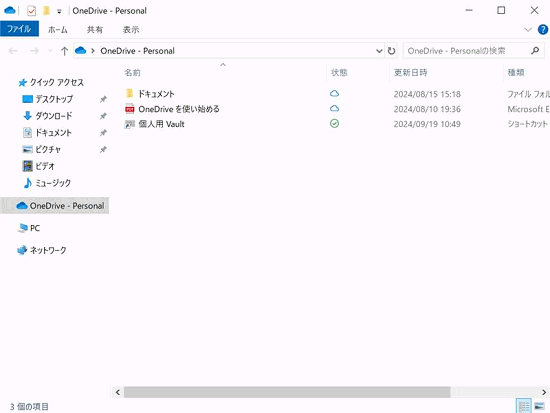Switch to large icons view in status bar
Screen dimensions: 550x413
(x=539, y=406)
